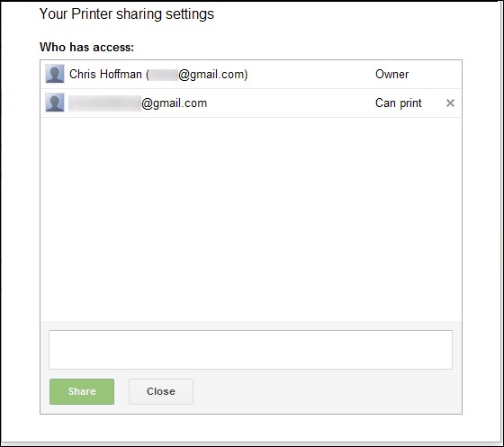Close the printer sharing dialog
504x447 pixels.
coord(161,391)
